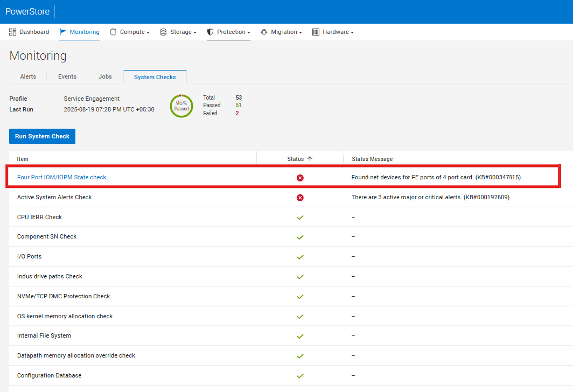The image size is (573, 392).
Task: Click the Status column sort arrow
Action: tap(310, 158)
